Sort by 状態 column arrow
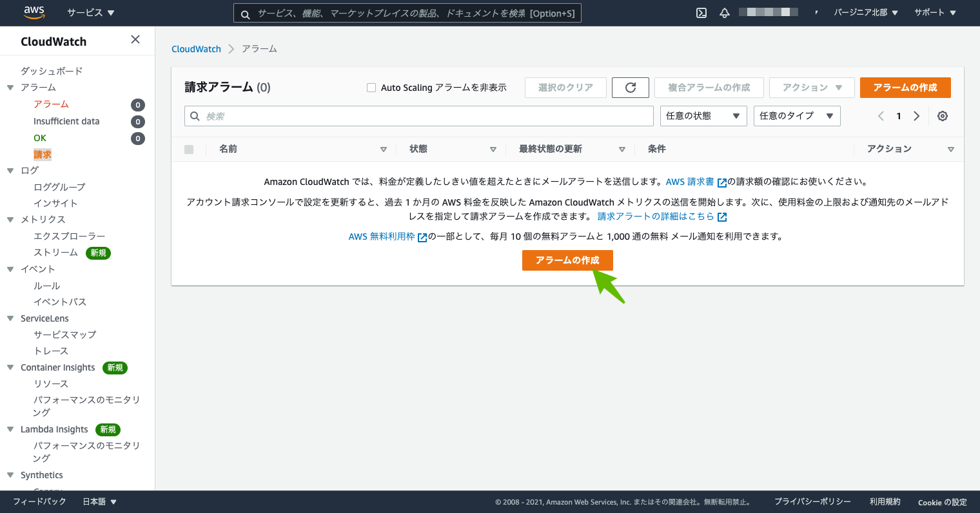 pos(493,150)
